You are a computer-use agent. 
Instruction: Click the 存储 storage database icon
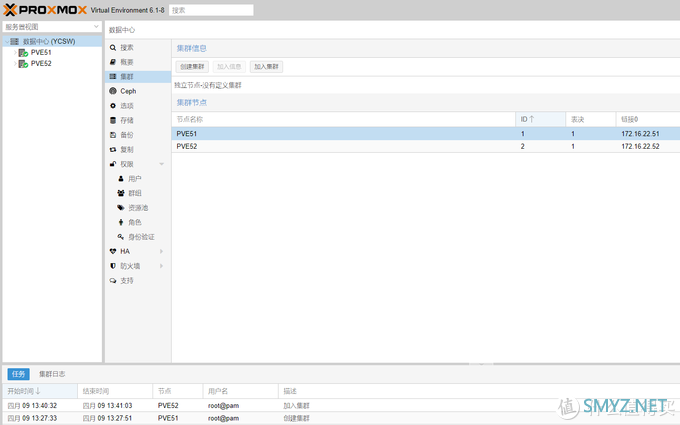(x=113, y=120)
